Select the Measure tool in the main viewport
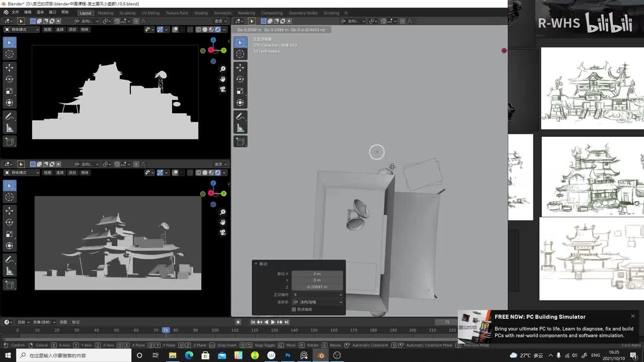Screen dimensions: 644x362 [240, 128]
